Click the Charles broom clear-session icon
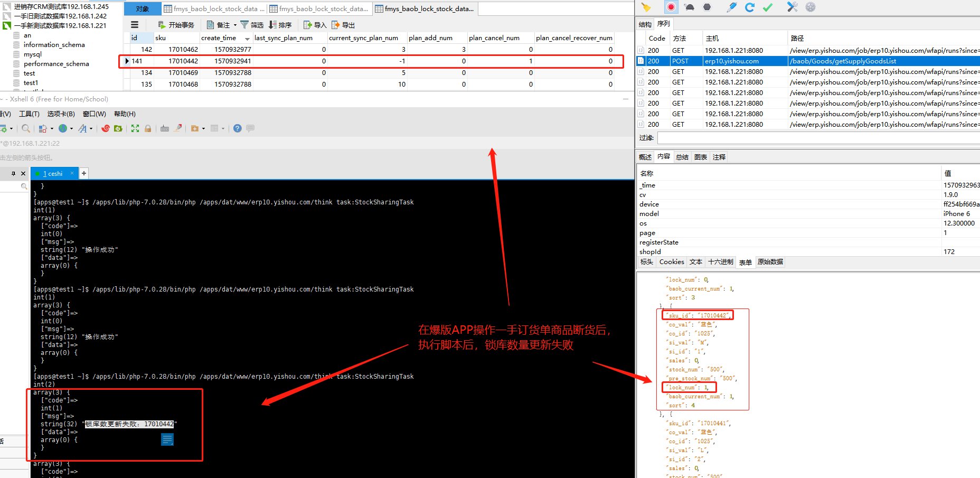980x478 pixels. pyautogui.click(x=646, y=7)
